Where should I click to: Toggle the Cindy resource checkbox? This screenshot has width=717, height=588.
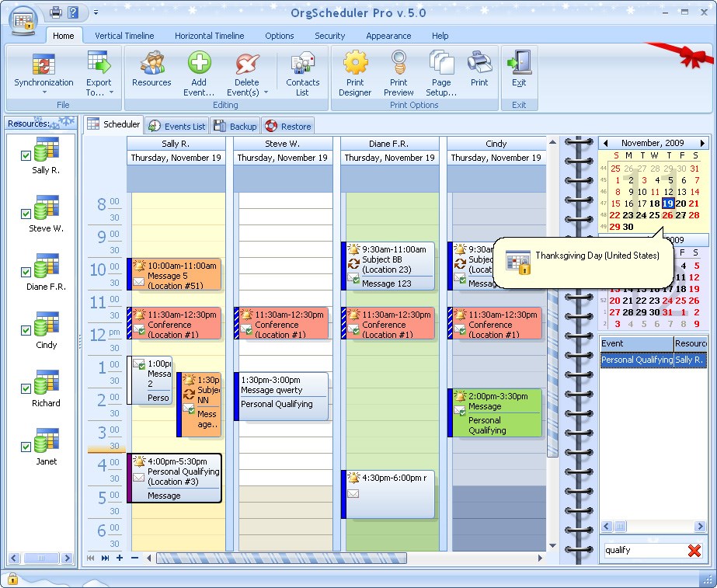tap(26, 331)
